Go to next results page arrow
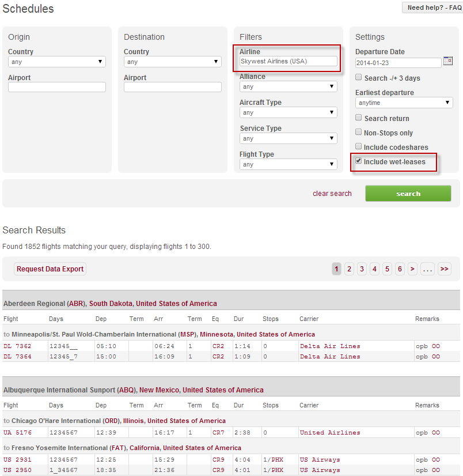Screen dimensions: 463x476 pyautogui.click(x=412, y=269)
